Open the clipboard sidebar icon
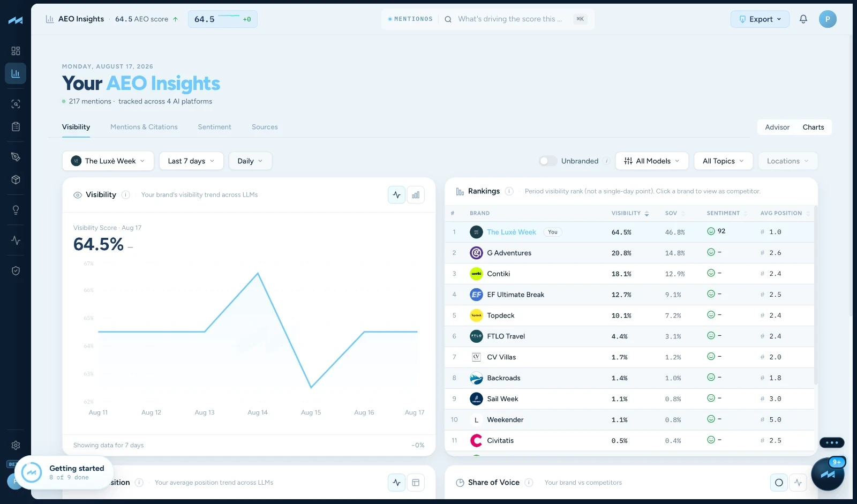Viewport: 857px width, 504px height. tap(16, 126)
